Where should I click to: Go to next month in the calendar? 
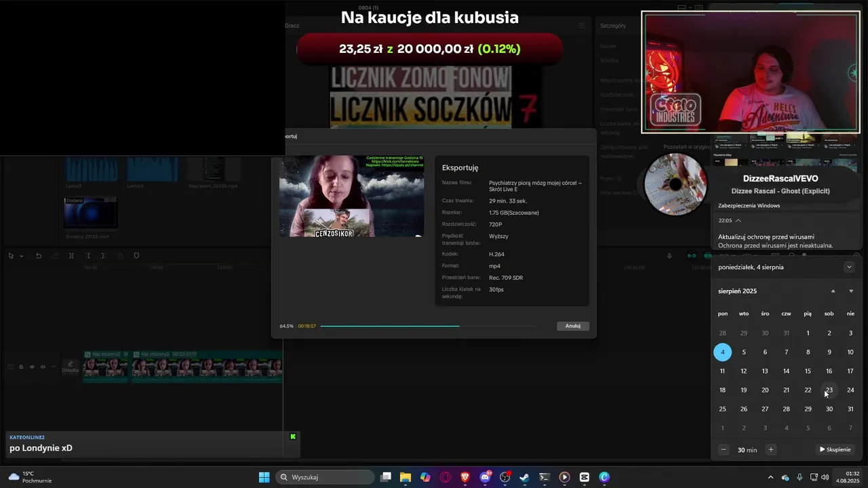tap(851, 291)
